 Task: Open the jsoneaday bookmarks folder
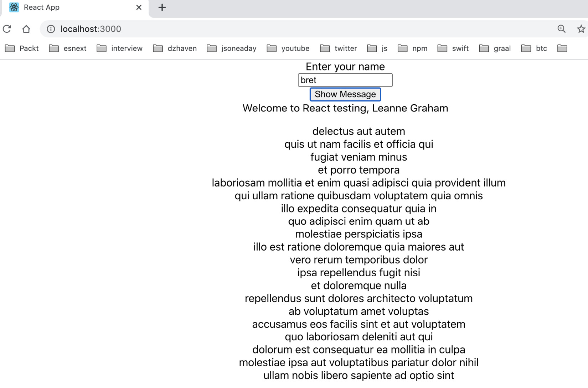pos(232,48)
